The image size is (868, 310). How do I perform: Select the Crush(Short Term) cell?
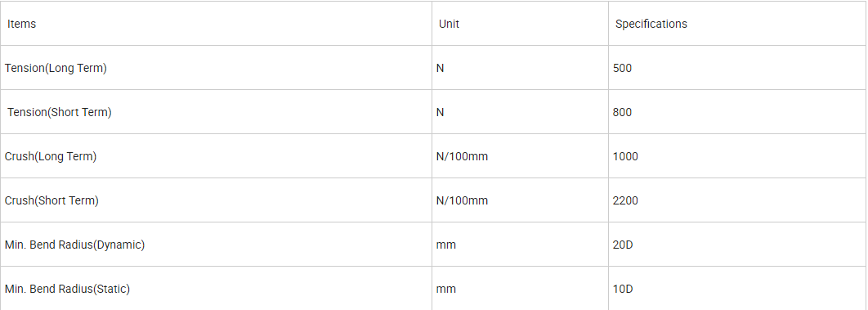[x=216, y=200]
